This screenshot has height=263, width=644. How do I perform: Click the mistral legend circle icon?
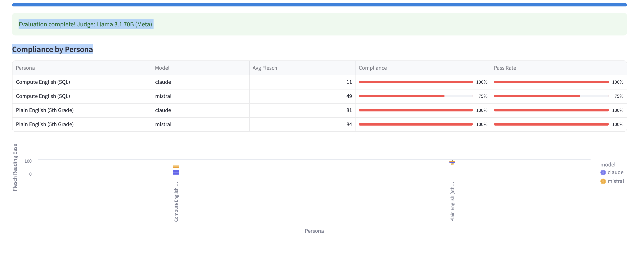point(603,181)
